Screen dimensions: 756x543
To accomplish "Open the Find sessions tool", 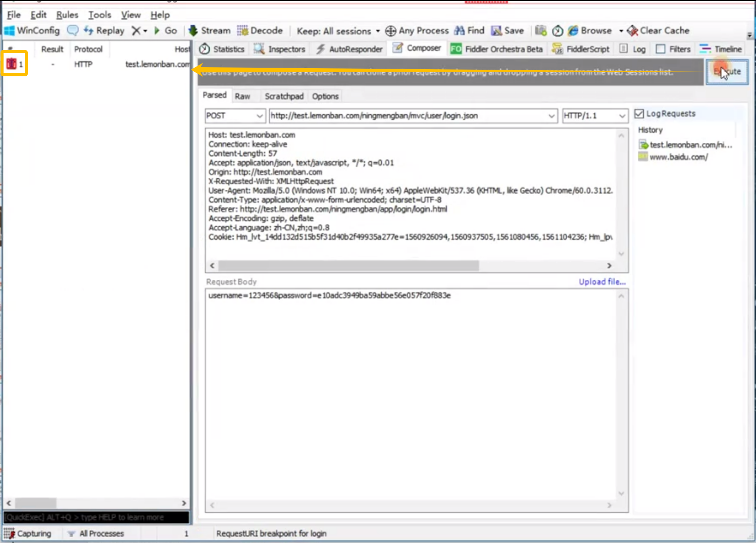I will pyautogui.click(x=469, y=31).
